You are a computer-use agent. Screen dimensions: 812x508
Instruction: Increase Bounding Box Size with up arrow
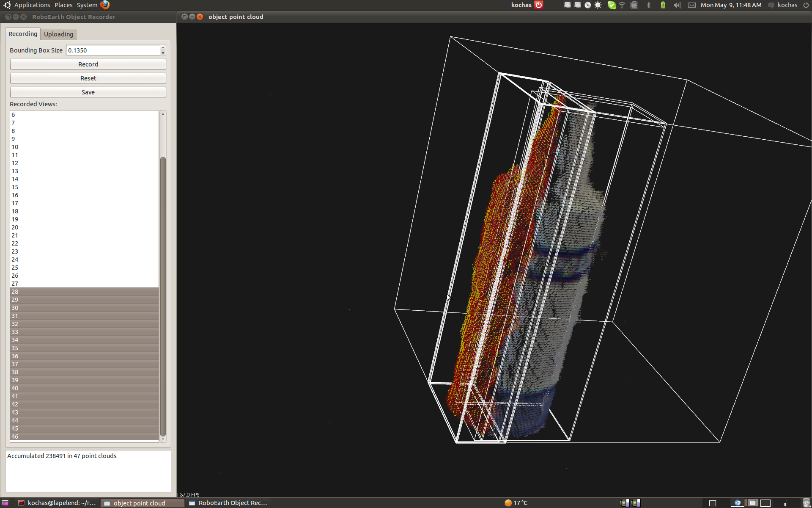[163, 47]
